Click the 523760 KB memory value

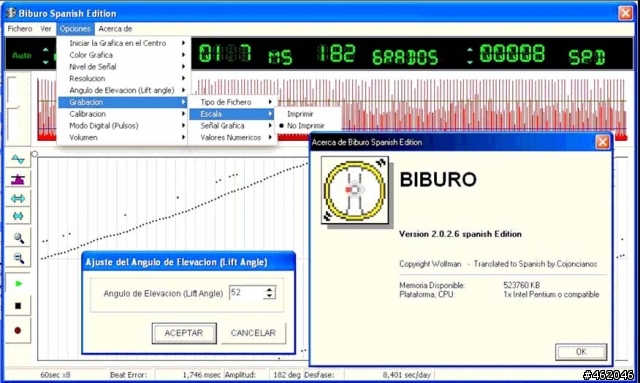coord(522,285)
